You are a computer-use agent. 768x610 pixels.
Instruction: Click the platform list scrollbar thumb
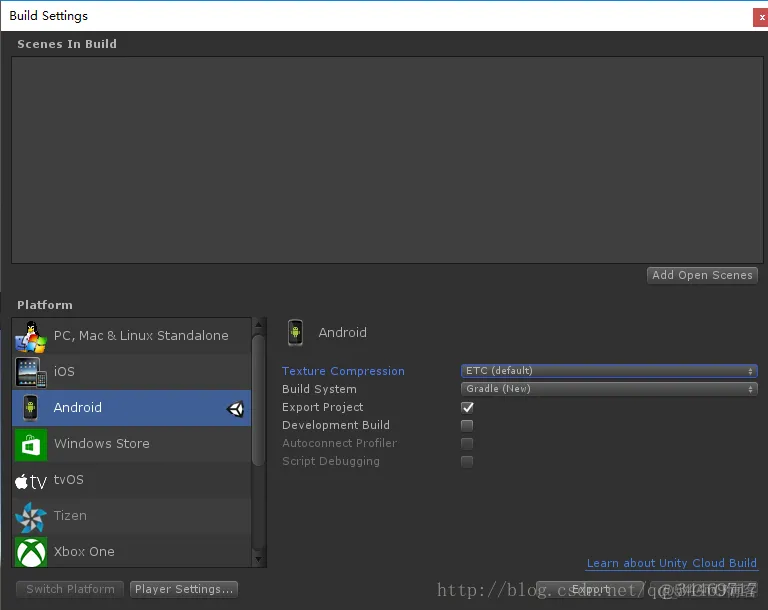pos(258,400)
